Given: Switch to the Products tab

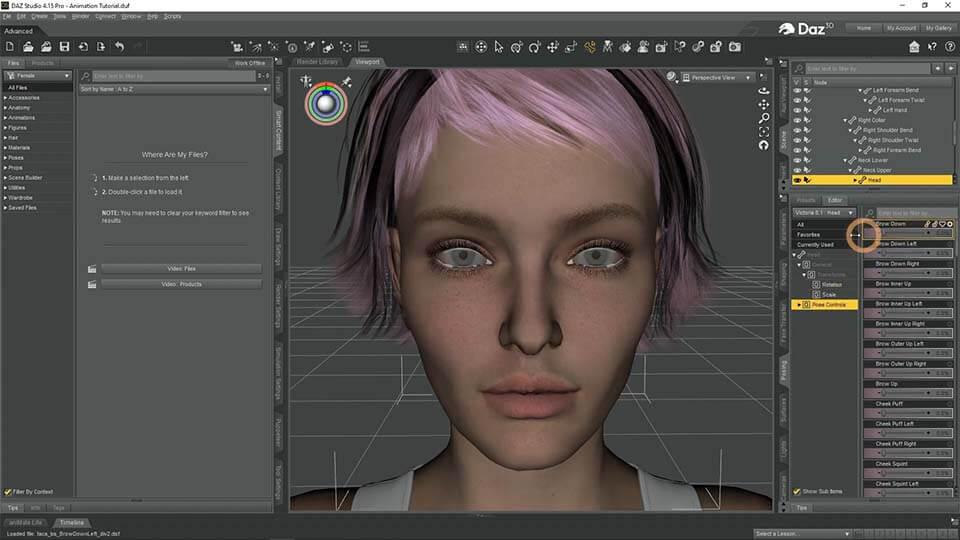Looking at the screenshot, I should [x=42, y=63].
